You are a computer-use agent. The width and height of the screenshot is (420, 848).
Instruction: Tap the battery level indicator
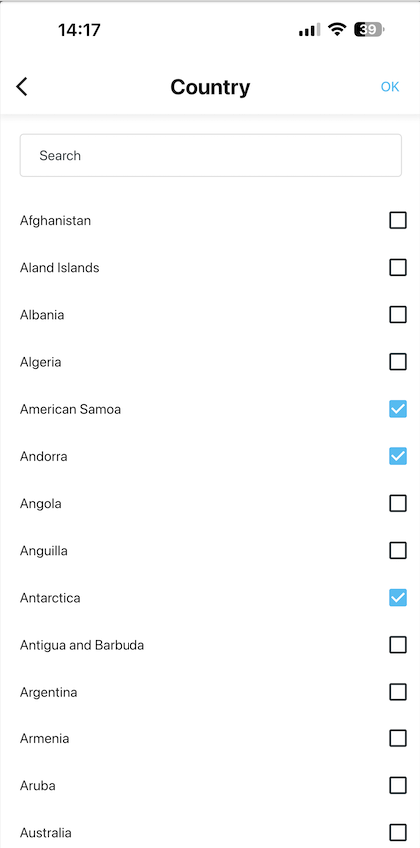tap(369, 29)
